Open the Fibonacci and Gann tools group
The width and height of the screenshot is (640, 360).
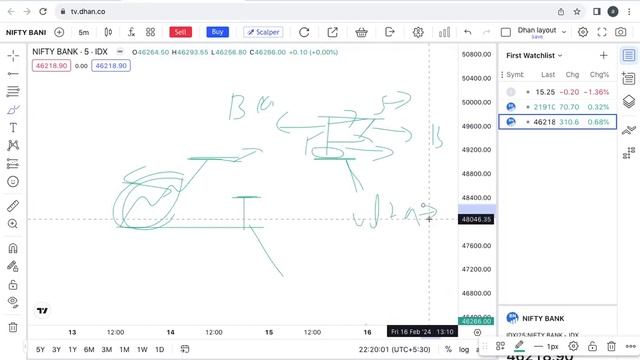[x=13, y=91]
